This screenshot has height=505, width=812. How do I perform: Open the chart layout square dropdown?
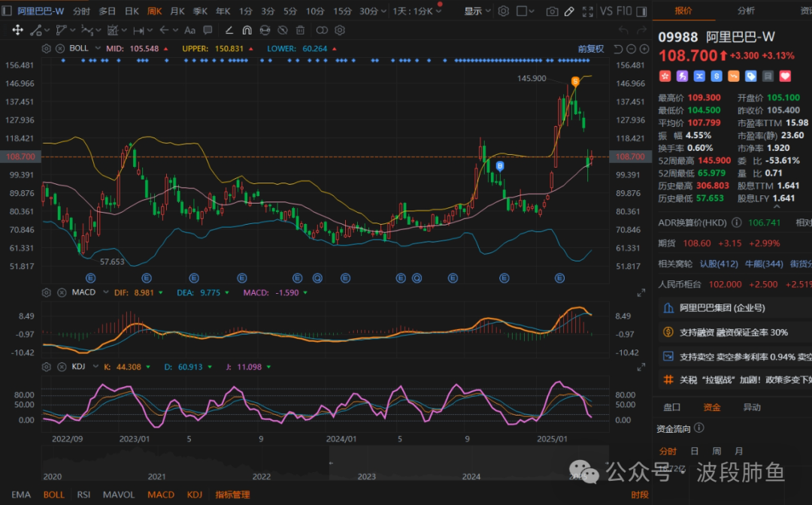point(525,11)
